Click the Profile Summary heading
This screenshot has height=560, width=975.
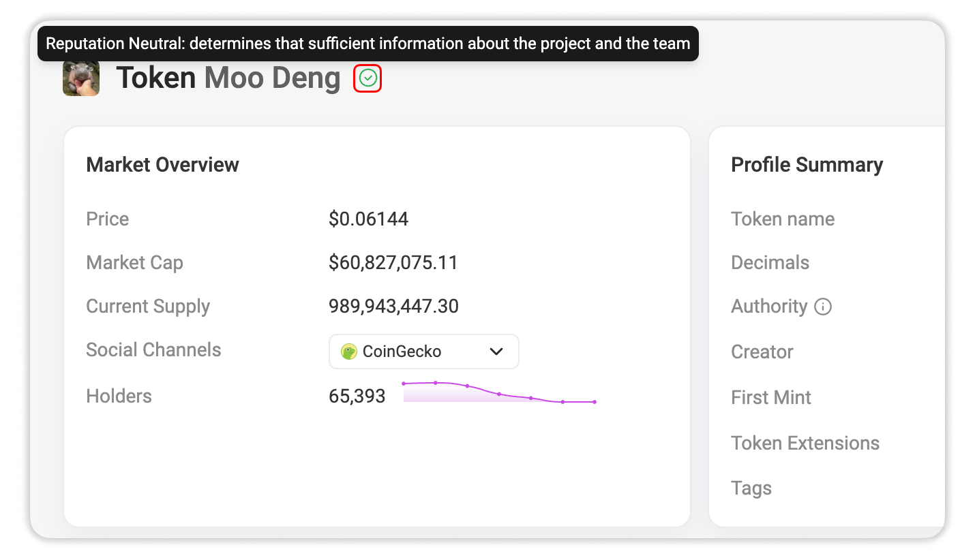(807, 165)
